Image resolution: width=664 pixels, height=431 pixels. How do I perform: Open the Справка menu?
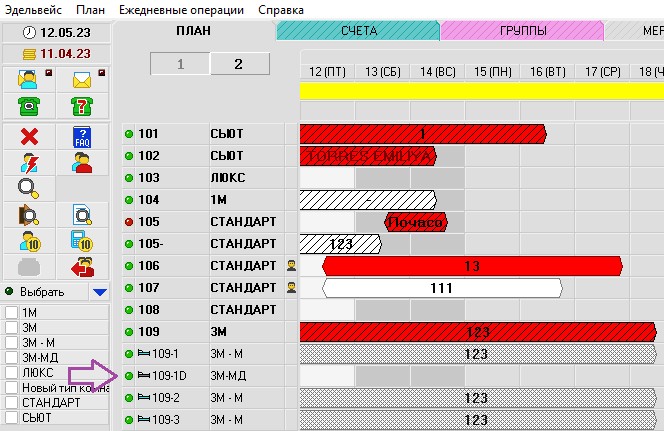click(281, 9)
